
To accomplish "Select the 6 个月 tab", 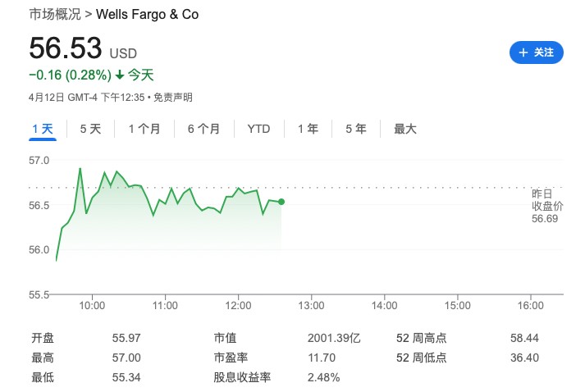I will tap(203, 129).
